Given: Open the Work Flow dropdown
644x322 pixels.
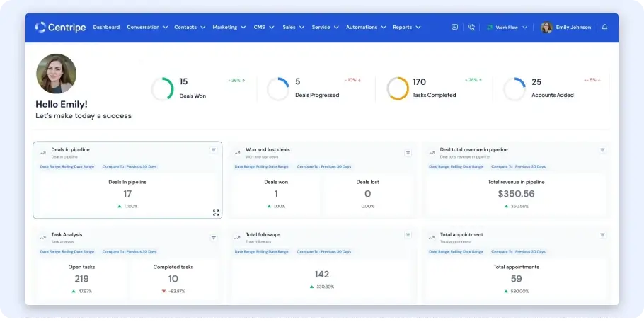Looking at the screenshot, I should [x=507, y=28].
